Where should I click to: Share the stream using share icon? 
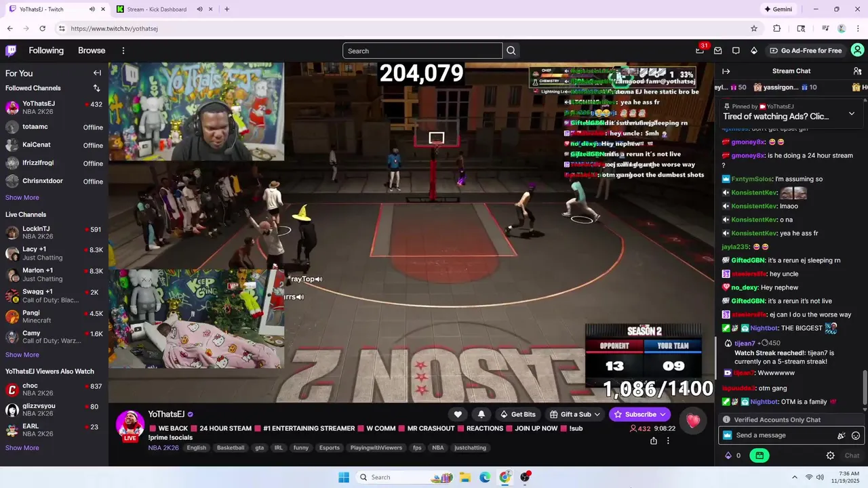pyautogui.click(x=653, y=441)
